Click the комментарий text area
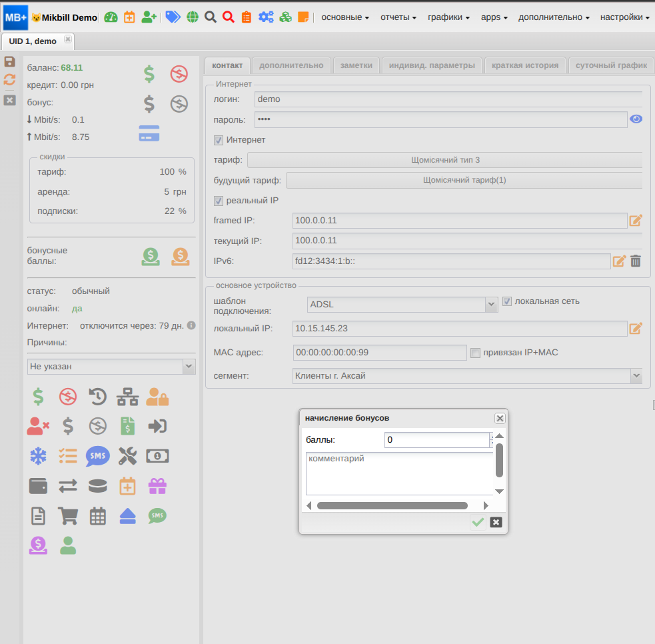 [x=399, y=473]
